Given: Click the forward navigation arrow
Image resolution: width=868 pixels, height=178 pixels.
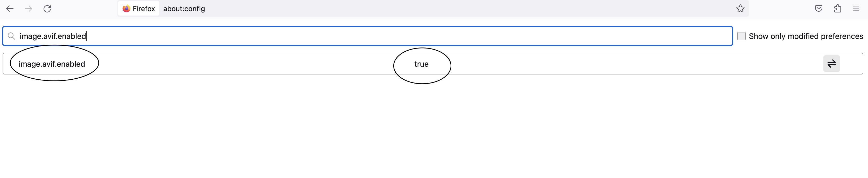Looking at the screenshot, I should click(29, 9).
